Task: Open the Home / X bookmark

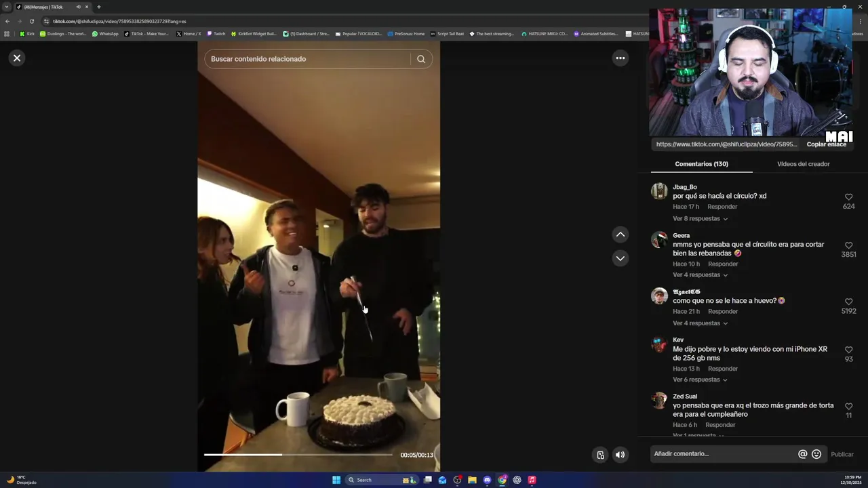Action: (x=189, y=34)
